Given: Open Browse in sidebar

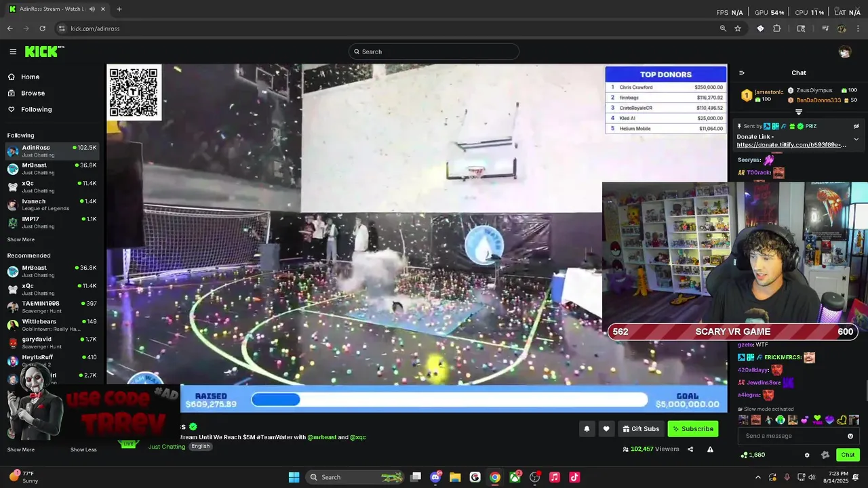Looking at the screenshot, I should point(26,93).
